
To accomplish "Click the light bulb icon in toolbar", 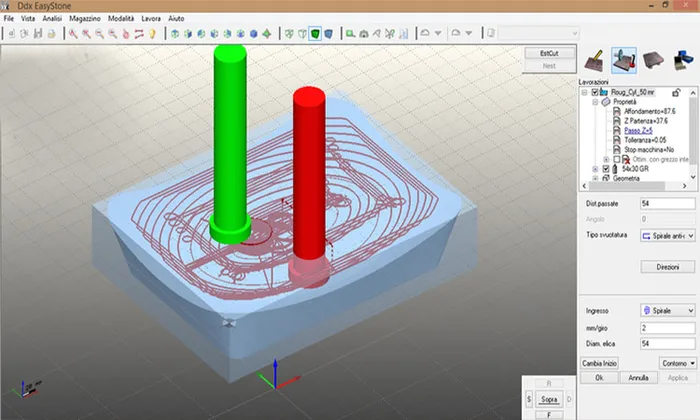I will pos(152,33).
